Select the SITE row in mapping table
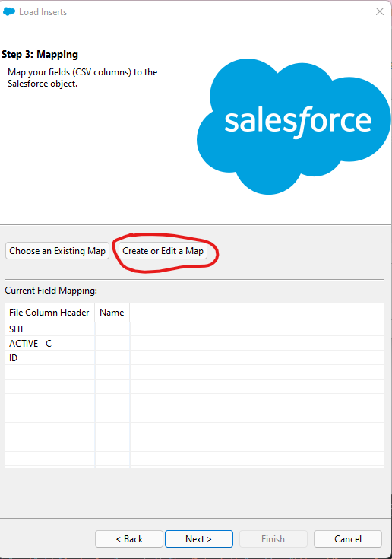This screenshot has height=559, width=392. pyautogui.click(x=194, y=329)
